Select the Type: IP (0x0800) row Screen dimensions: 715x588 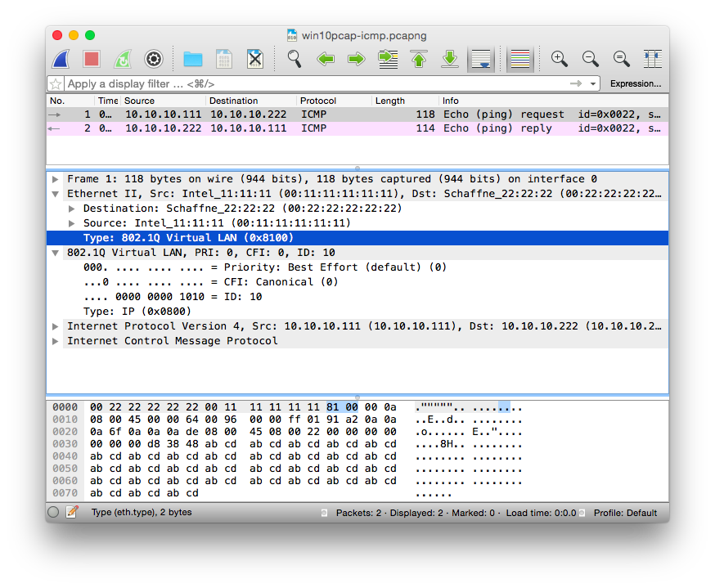(x=357, y=312)
